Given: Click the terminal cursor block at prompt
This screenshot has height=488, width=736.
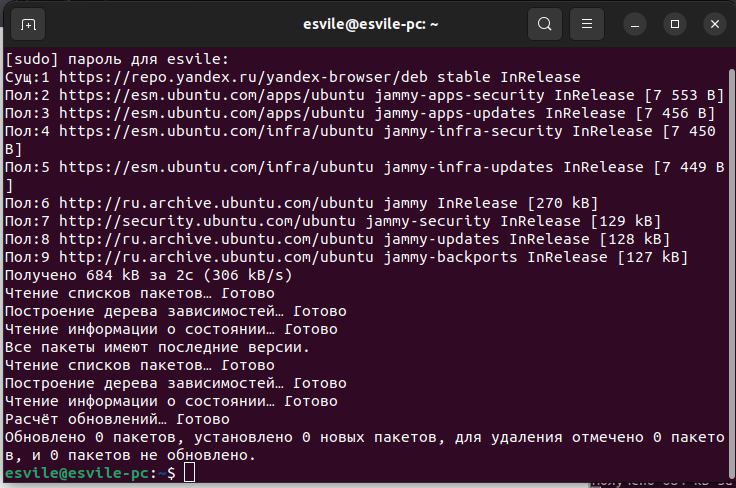Looking at the screenshot, I should point(189,473).
